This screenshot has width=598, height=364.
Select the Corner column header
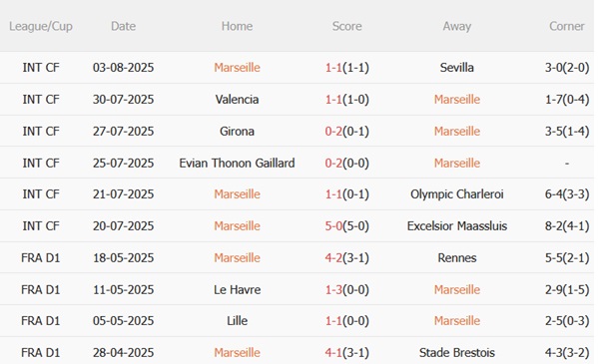[x=566, y=26]
